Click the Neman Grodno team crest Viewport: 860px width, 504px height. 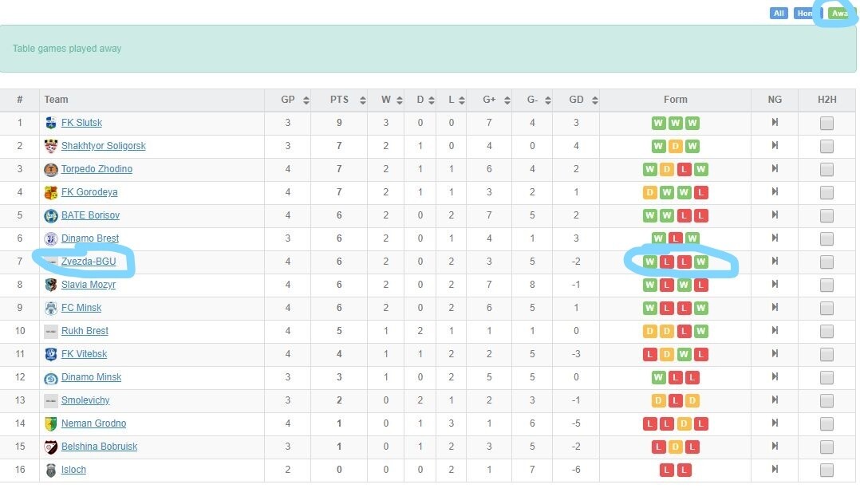pyautogui.click(x=51, y=423)
